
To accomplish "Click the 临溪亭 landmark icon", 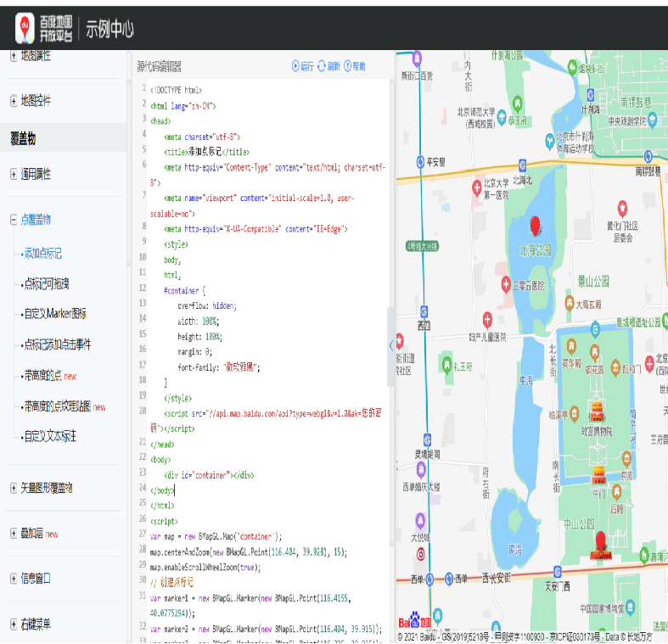I will tap(575, 413).
